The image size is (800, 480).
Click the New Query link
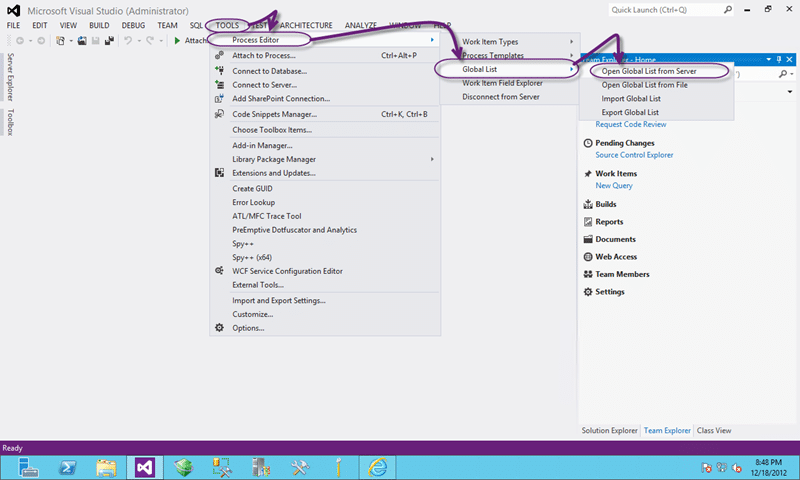614,186
